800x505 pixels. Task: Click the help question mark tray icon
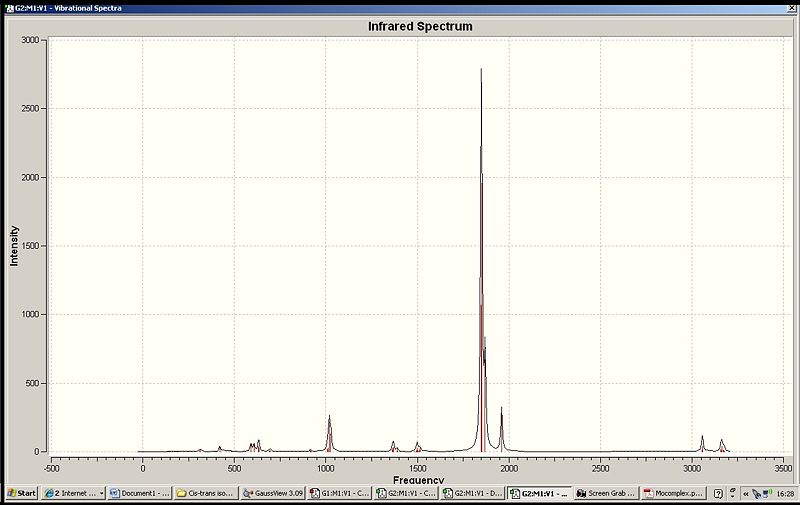tap(718, 493)
